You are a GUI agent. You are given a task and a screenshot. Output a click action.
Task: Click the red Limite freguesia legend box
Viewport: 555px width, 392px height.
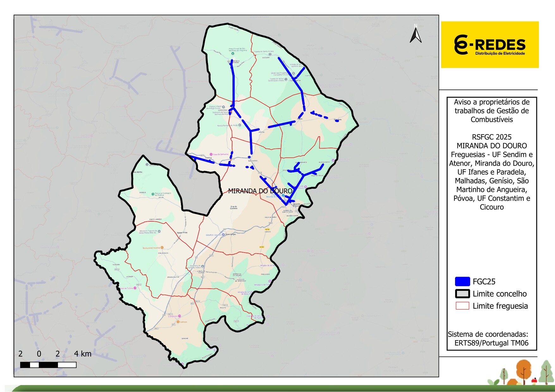tap(462, 306)
